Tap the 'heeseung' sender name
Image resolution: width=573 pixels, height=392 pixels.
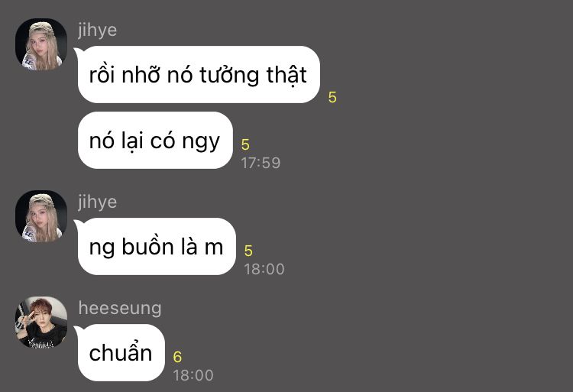[x=120, y=308]
